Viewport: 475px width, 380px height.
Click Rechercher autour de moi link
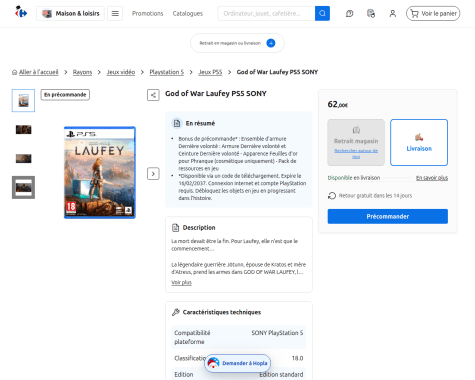click(356, 153)
